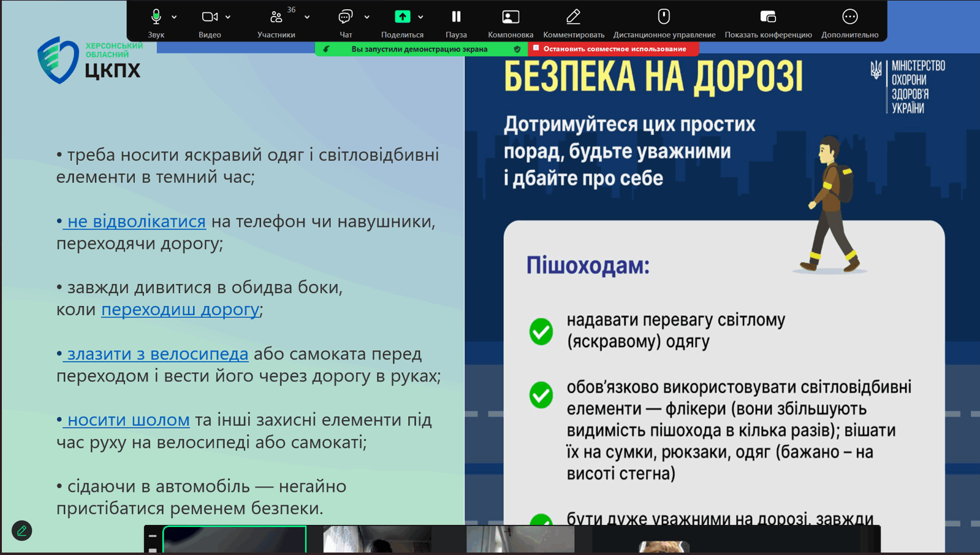Select the green-outlined participant video thumbnail
Viewport: 980px width, 555px height.
click(235, 540)
